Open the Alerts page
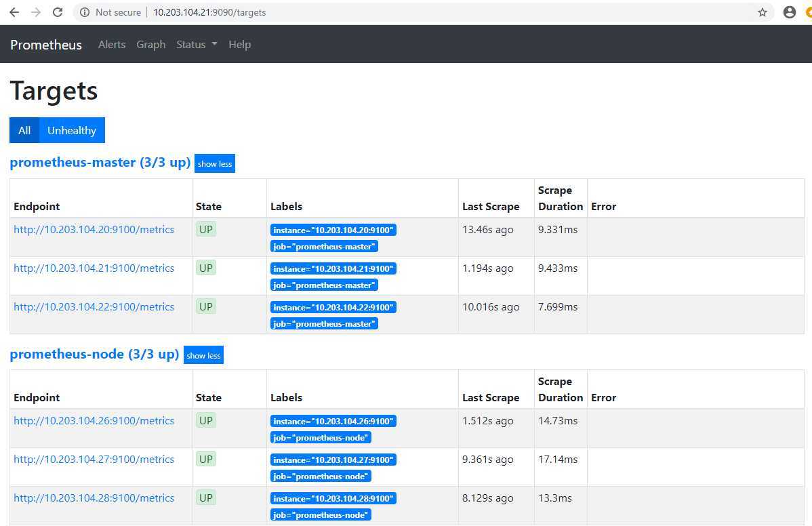Image resolution: width=812 pixels, height=526 pixels. coord(112,45)
